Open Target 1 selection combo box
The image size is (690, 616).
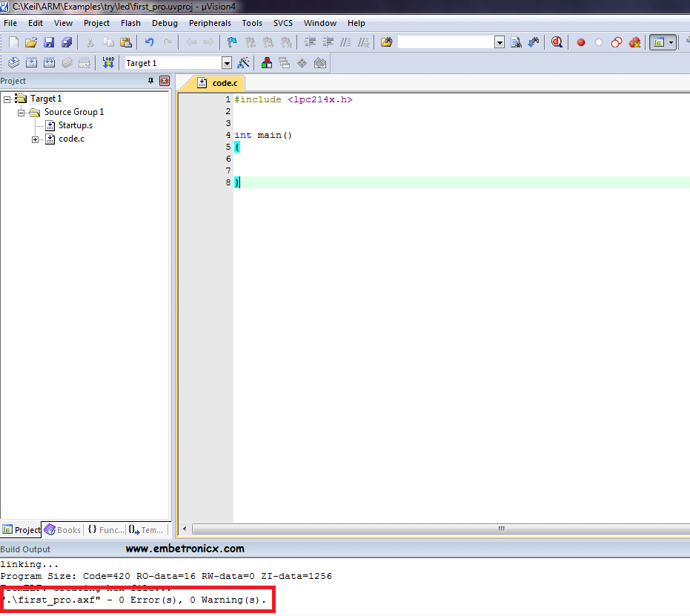[x=178, y=63]
